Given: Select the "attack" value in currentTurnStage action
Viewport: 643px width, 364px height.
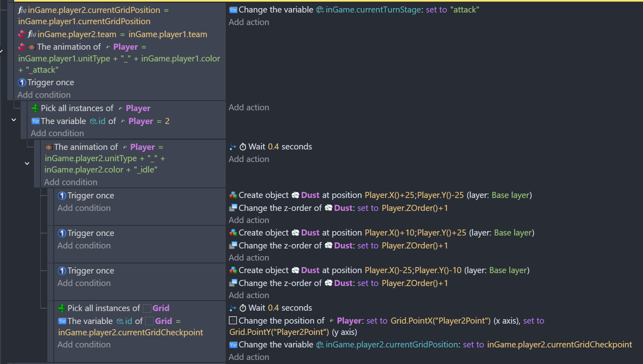Looking at the screenshot, I should [465, 10].
